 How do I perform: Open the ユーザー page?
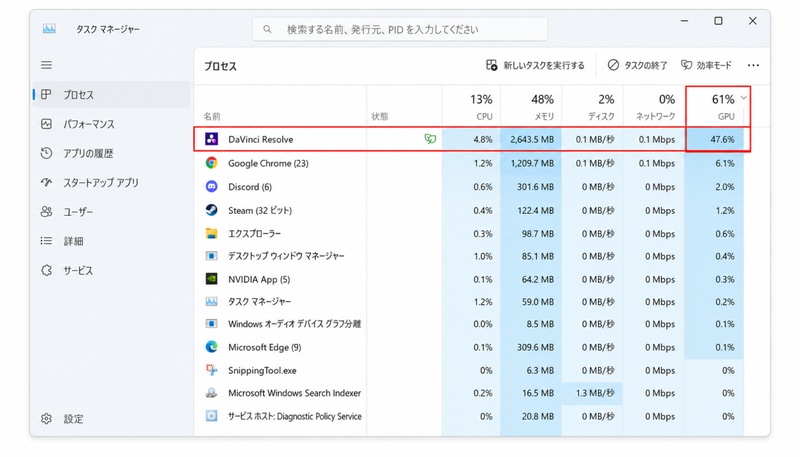tap(111, 212)
